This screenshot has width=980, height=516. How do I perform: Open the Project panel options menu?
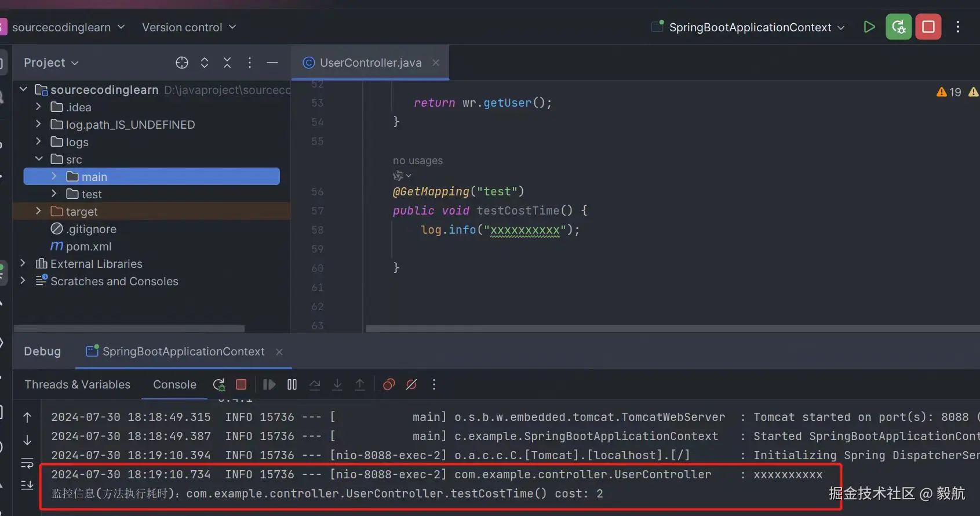(x=250, y=63)
